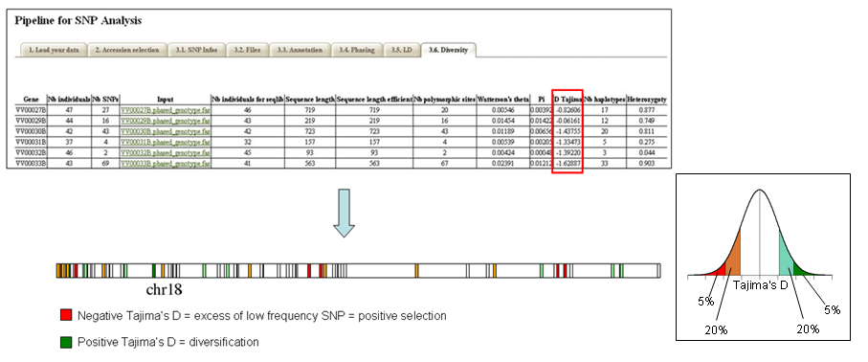Open the '3.1. SNP Infos' tab
The width and height of the screenshot is (868, 362).
tap(196, 50)
